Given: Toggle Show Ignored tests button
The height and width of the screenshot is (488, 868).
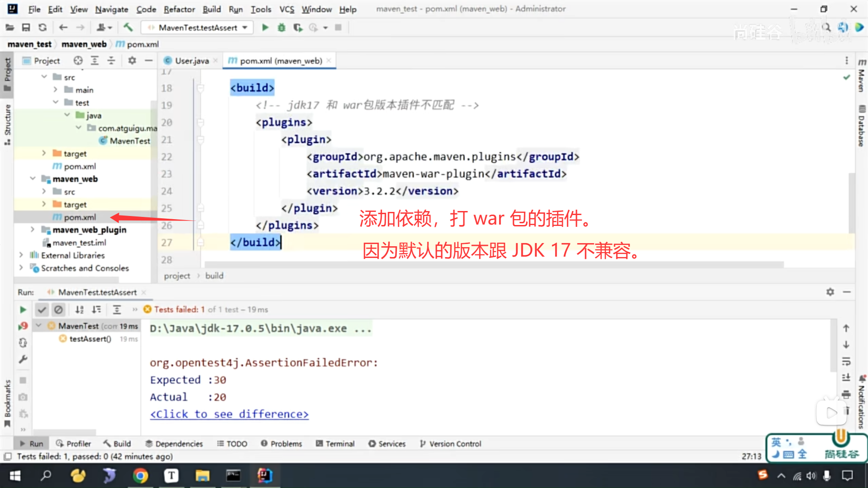Looking at the screenshot, I should [58, 310].
